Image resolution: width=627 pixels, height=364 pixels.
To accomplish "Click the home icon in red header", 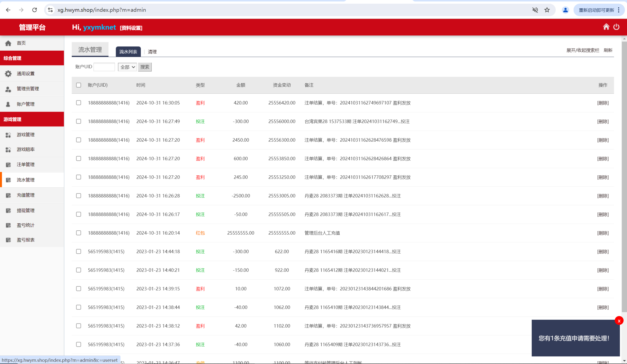I will (606, 27).
